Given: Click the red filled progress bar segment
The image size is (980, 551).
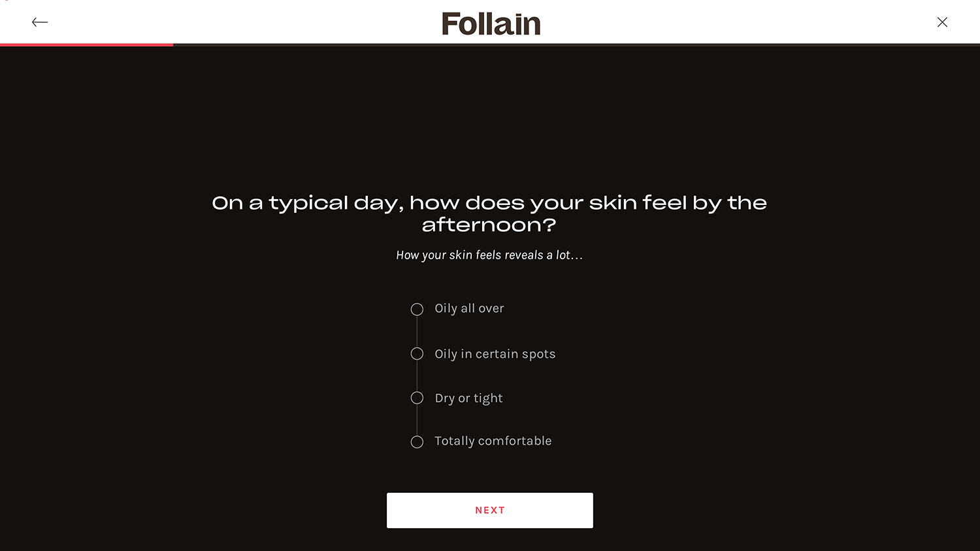Looking at the screenshot, I should click(x=86, y=44).
